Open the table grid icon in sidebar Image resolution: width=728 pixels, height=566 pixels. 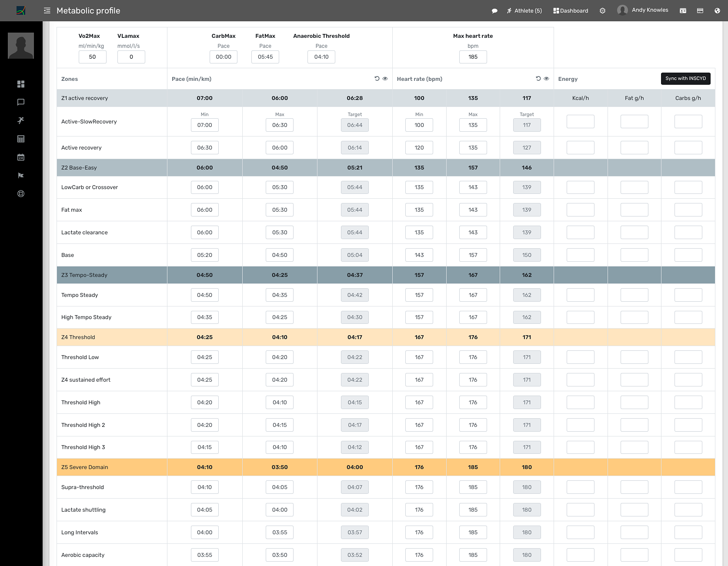coord(21,139)
